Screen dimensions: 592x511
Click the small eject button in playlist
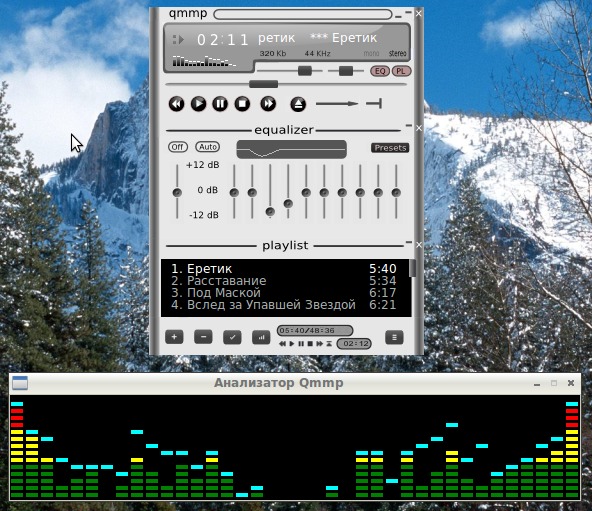329,344
